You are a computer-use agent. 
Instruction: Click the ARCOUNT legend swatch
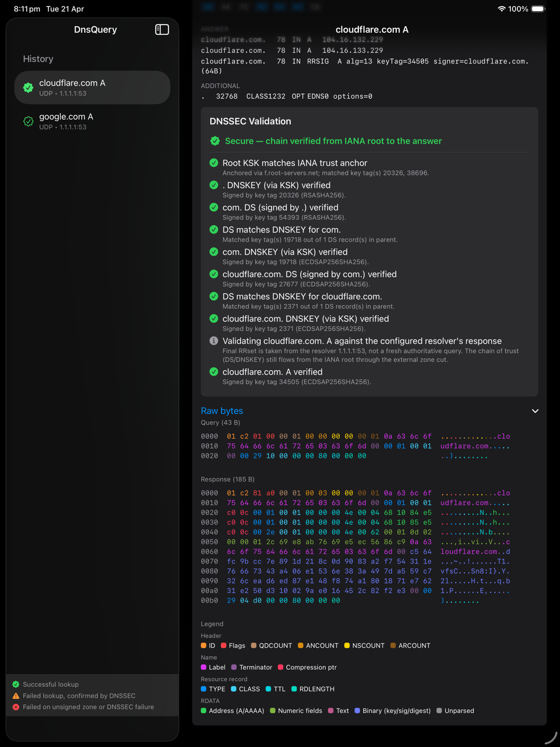[393, 646]
